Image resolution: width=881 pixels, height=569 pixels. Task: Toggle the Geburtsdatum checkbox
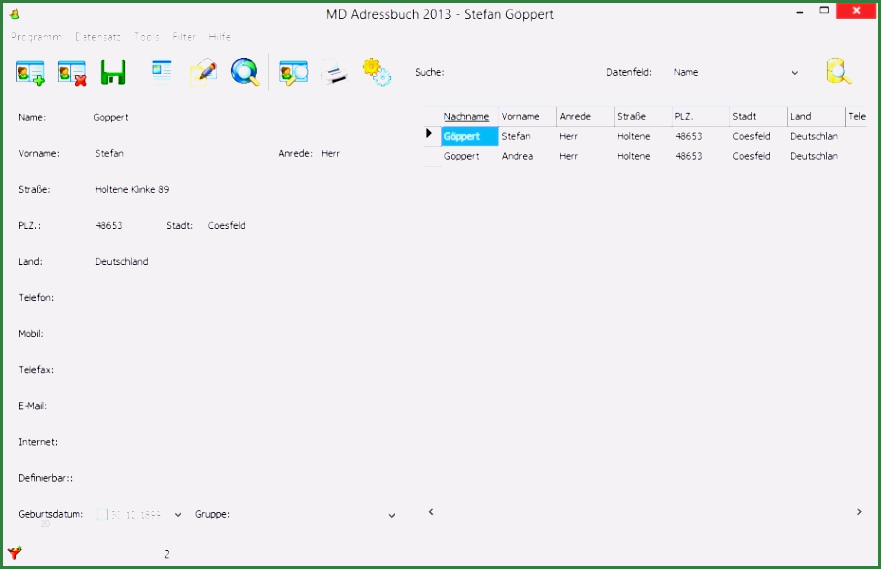click(102, 515)
